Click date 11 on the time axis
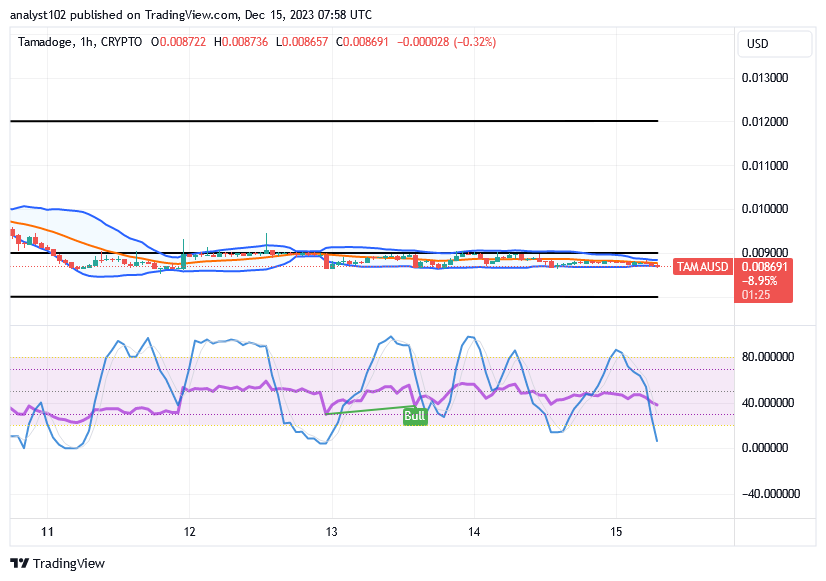Viewport: 826px width, 581px height. click(47, 532)
